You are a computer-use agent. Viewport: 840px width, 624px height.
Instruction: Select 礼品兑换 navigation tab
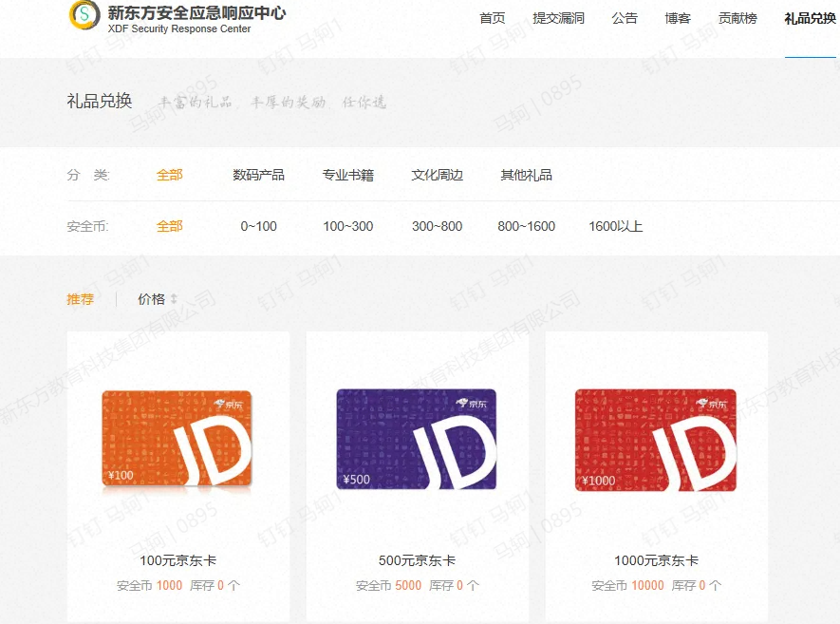[x=810, y=19]
